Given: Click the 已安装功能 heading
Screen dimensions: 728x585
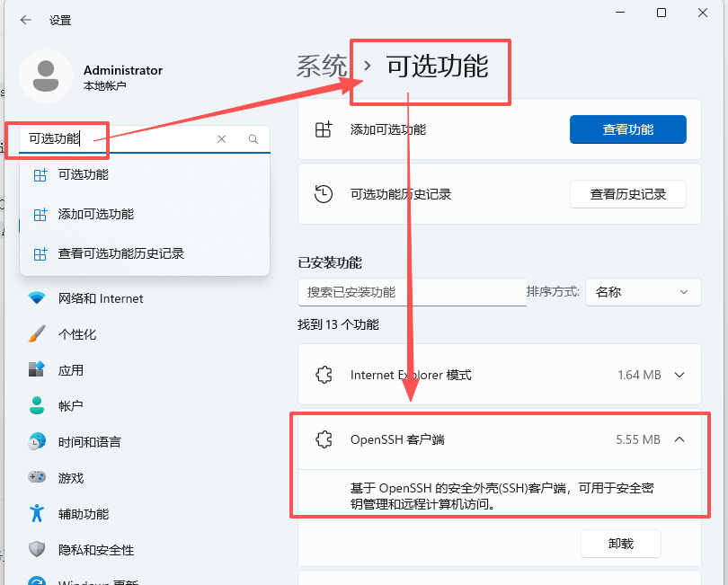Looking at the screenshot, I should tap(330, 262).
